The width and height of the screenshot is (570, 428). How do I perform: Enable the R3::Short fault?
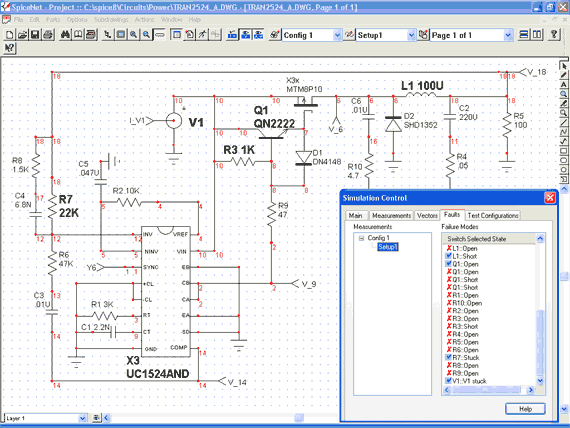tap(449, 326)
